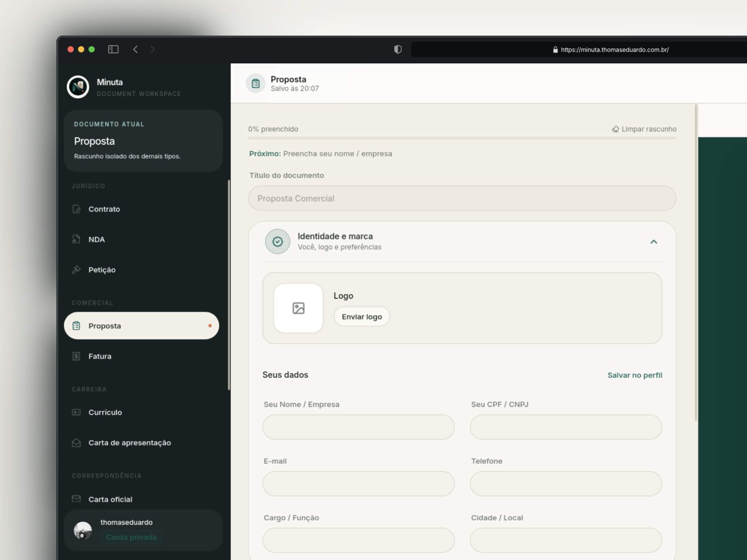The width and height of the screenshot is (747, 560).
Task: Click the lock icon in the address bar
Action: (555, 50)
